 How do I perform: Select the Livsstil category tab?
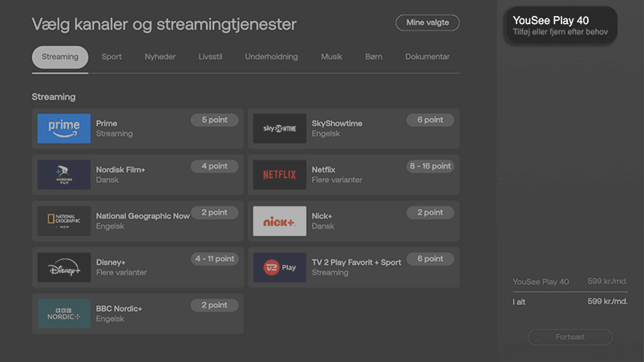point(210,57)
